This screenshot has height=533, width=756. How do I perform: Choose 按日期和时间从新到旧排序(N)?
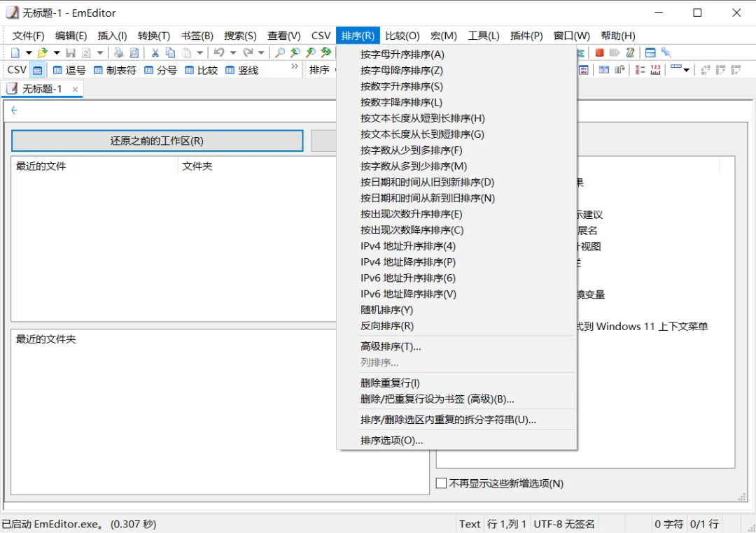click(456, 198)
